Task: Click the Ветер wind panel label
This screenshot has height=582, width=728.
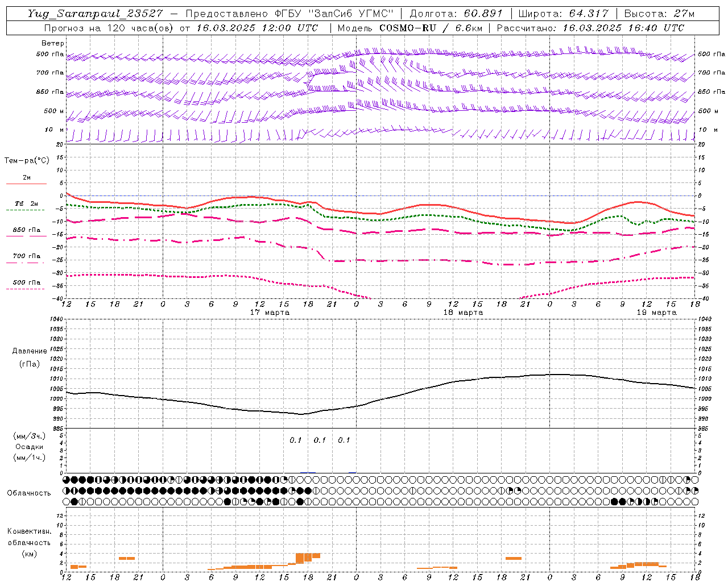Action: 53,43
